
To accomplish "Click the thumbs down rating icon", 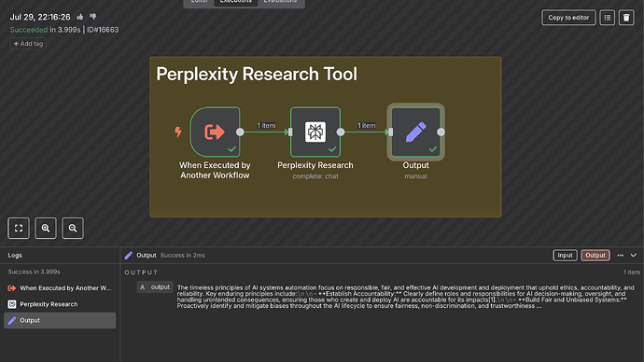I will (x=93, y=17).
